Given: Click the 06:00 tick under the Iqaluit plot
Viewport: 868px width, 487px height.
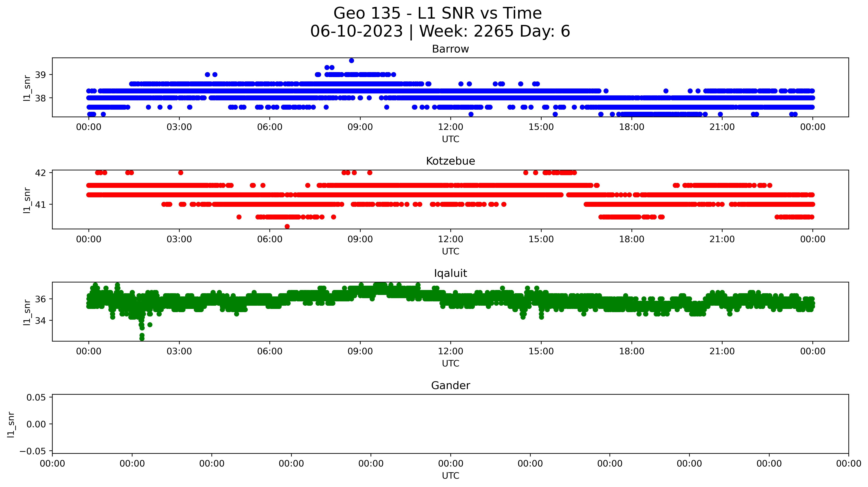Looking at the screenshot, I should tap(270, 351).
